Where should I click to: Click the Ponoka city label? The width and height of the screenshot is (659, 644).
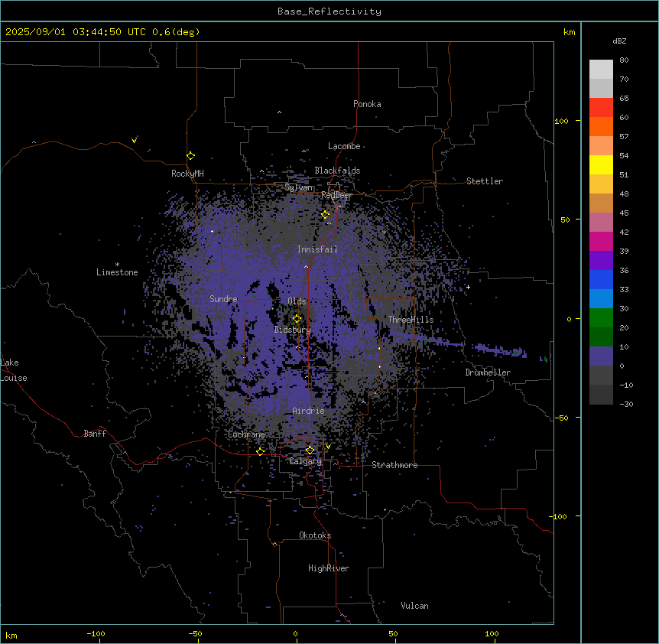click(x=367, y=104)
